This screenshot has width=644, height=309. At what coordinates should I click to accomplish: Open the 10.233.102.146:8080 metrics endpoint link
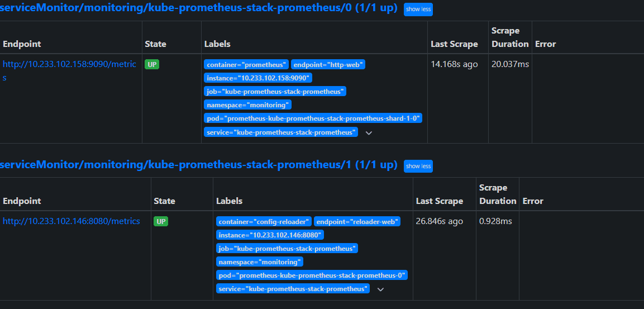[71, 221]
